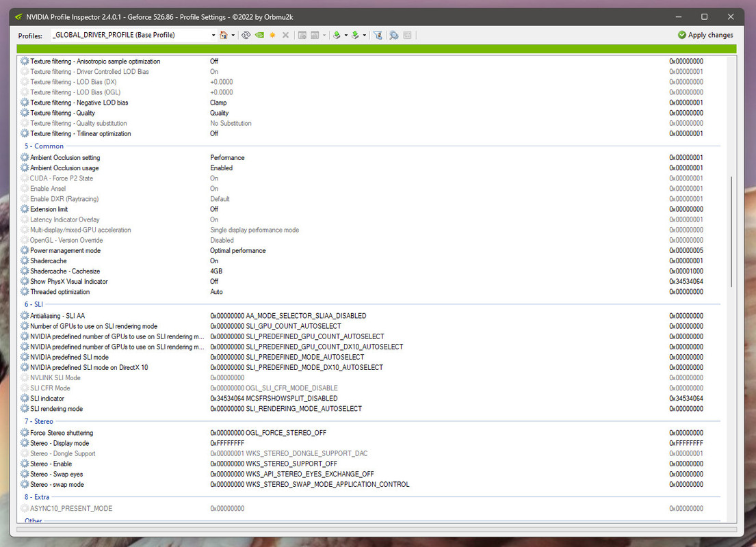Click gear icon beside Show PhysX Visual Indicator
This screenshot has height=547, width=756.
(x=25, y=282)
